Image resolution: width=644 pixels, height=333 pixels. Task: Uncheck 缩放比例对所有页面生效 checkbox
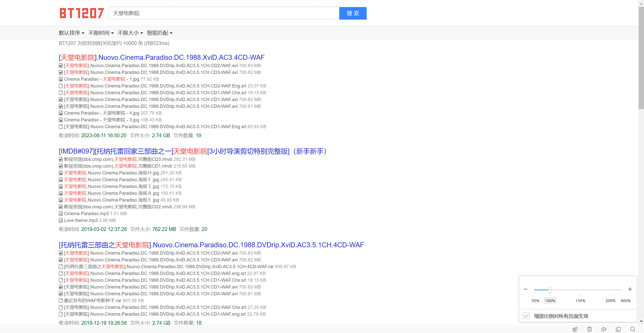point(526,316)
